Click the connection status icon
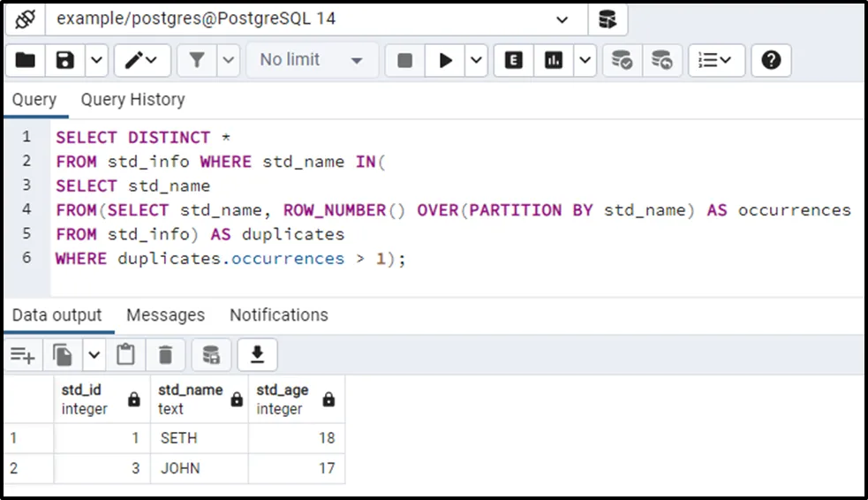The width and height of the screenshot is (868, 500). (x=26, y=19)
